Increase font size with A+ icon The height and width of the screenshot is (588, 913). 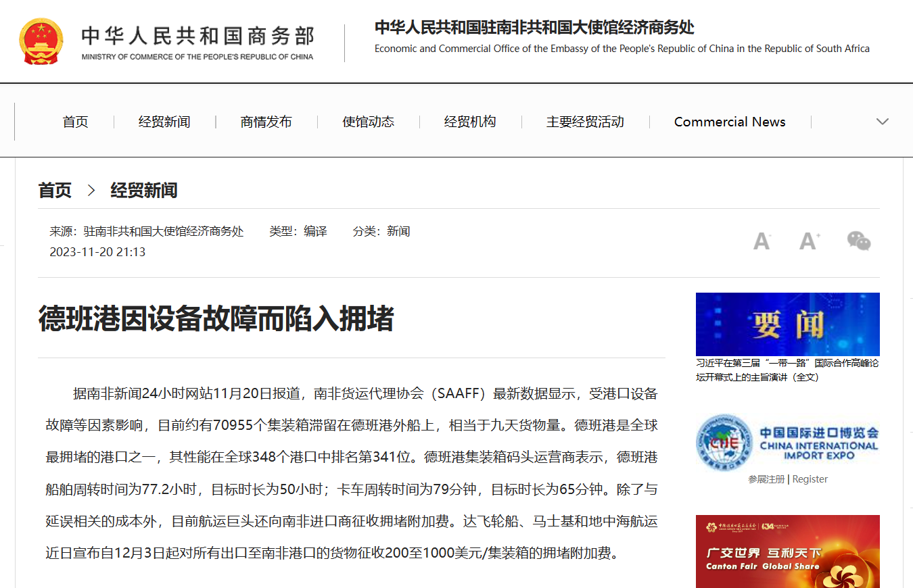coord(810,241)
